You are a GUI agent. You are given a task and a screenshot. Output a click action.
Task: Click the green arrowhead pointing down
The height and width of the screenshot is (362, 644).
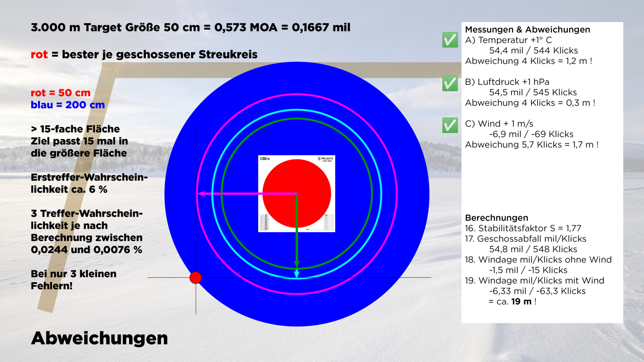point(297,264)
